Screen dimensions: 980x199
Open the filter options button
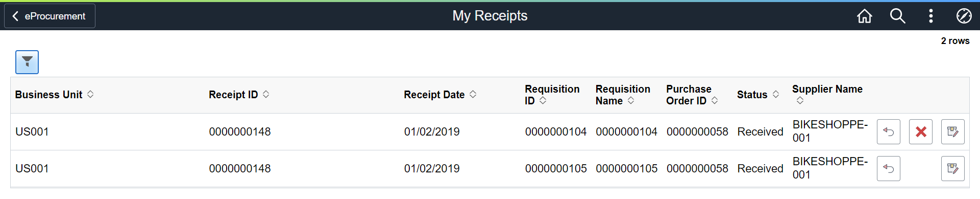tap(27, 62)
